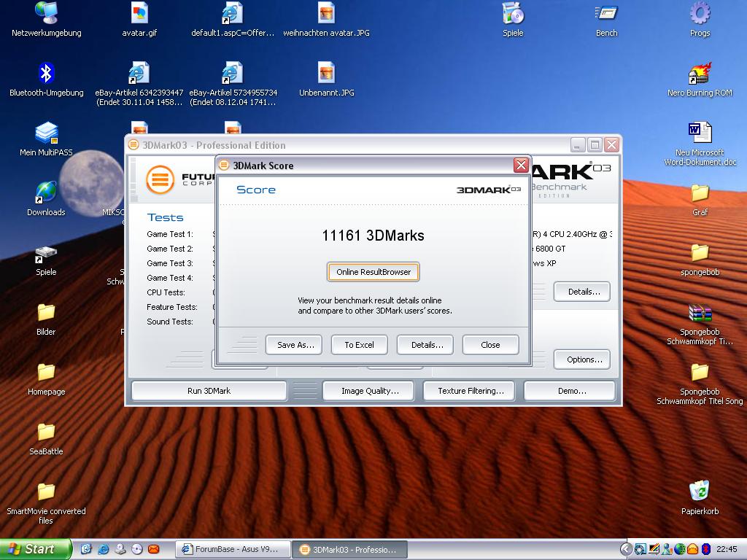This screenshot has height=560, width=747.
Task: Open the Graf folder
Action: tap(700, 192)
